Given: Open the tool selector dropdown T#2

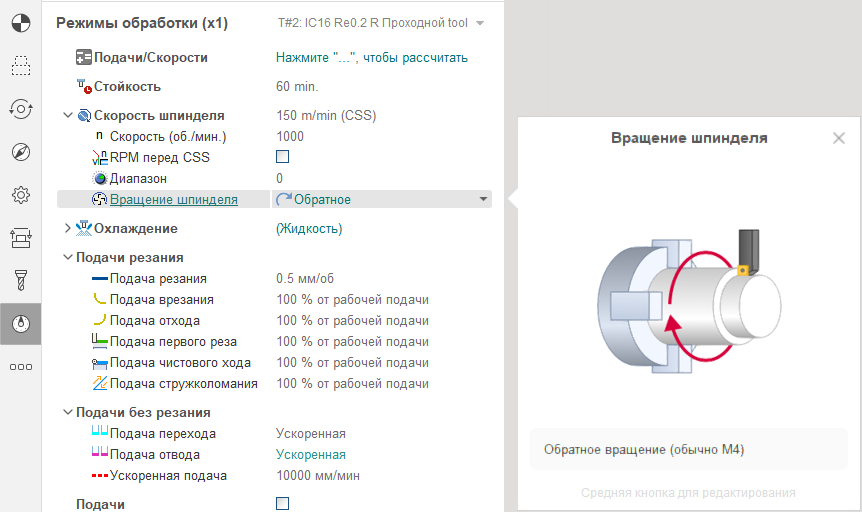Looking at the screenshot, I should click(x=480, y=23).
